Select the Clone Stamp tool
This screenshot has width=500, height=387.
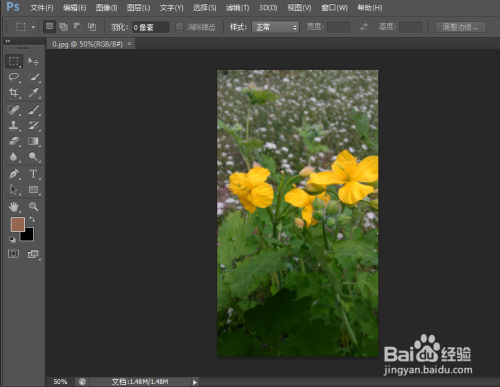14,125
